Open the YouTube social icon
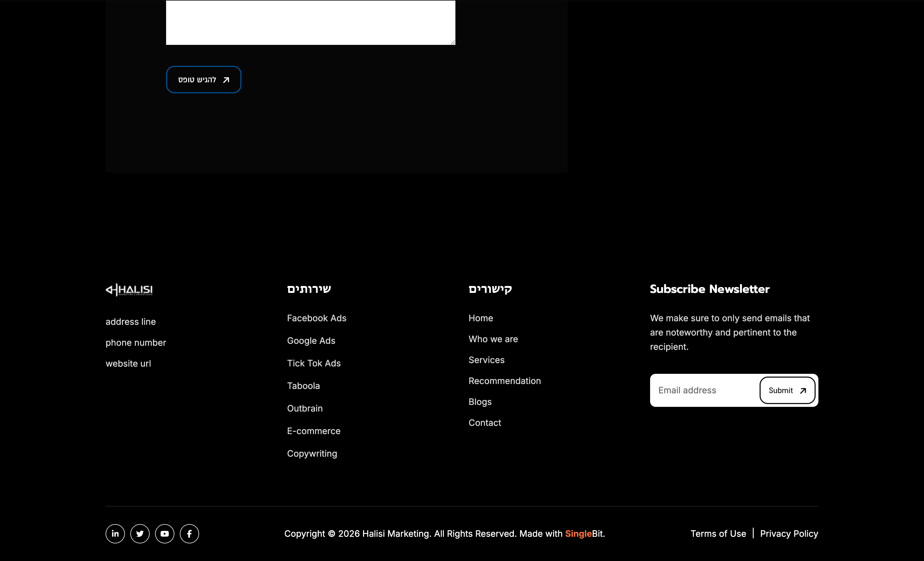924x561 pixels. [x=165, y=533]
